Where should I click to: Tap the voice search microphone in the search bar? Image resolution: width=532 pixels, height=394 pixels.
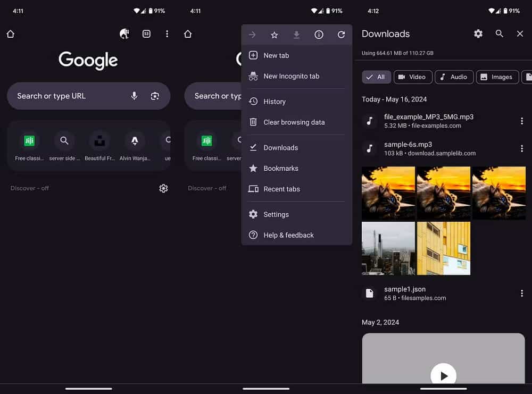[134, 96]
